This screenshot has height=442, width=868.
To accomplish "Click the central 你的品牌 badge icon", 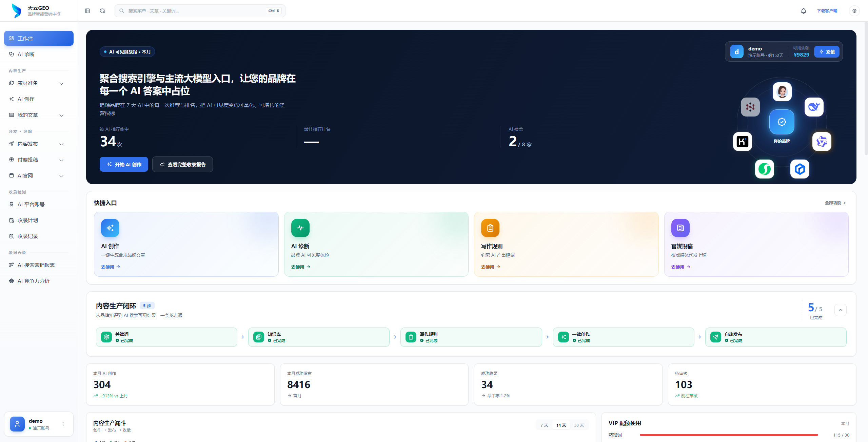I will pos(782,122).
